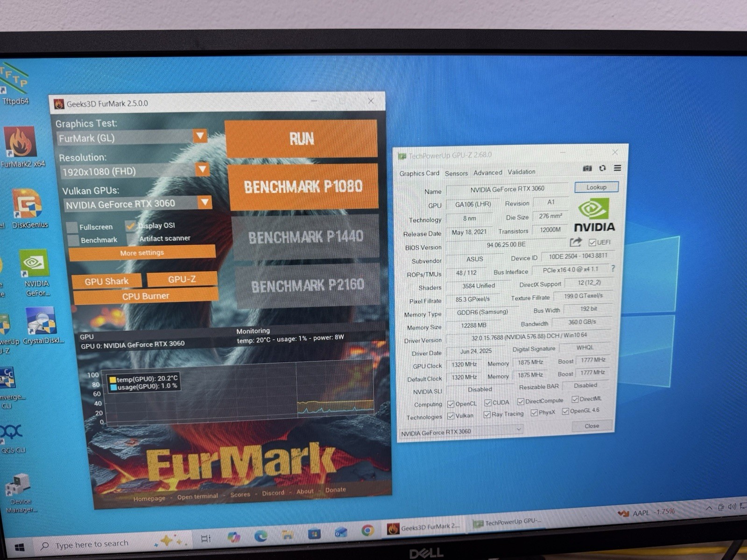This screenshot has height=560, width=747.
Task: Click the Open terminal link in FurMark
Action: pyautogui.click(x=197, y=497)
